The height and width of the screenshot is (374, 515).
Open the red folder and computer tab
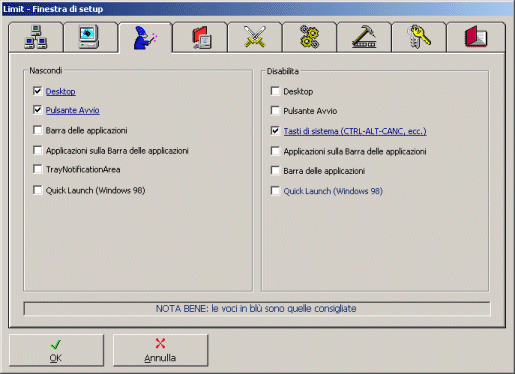pos(200,37)
